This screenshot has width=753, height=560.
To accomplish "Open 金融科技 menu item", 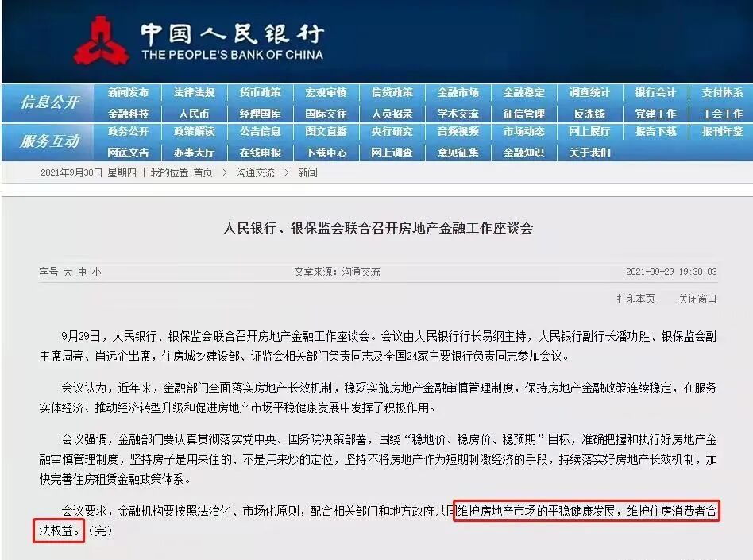I will (128, 114).
